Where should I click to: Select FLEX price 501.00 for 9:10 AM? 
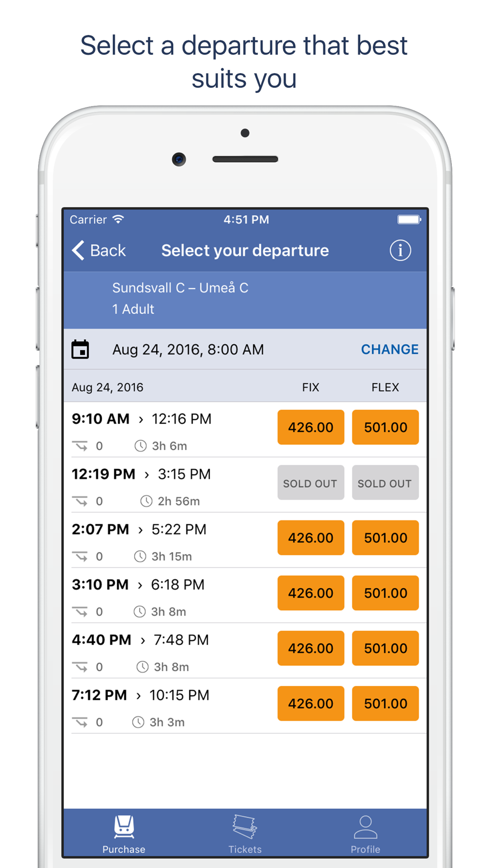(386, 427)
